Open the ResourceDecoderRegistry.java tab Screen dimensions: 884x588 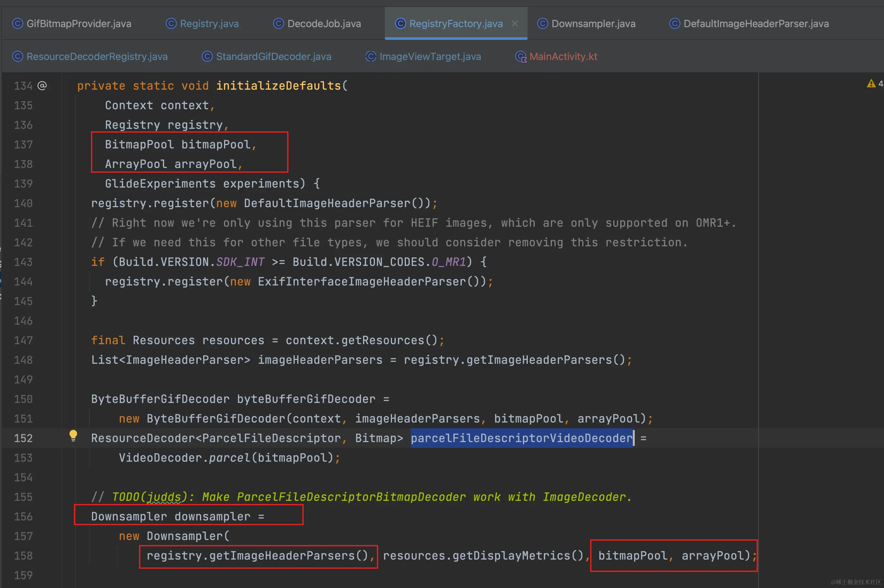[x=90, y=56]
